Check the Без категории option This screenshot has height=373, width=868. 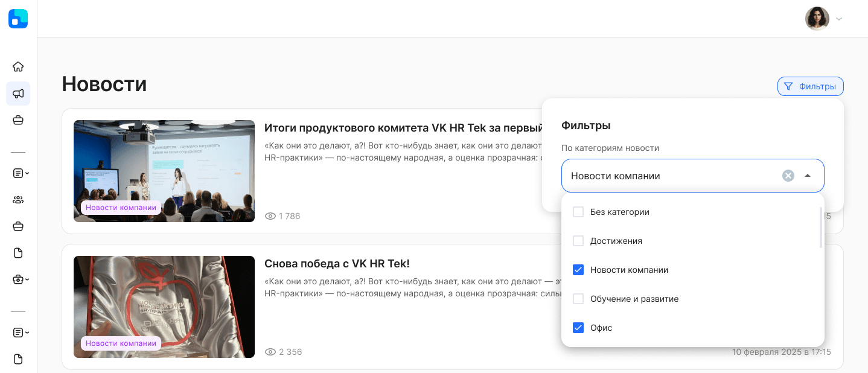click(x=578, y=212)
